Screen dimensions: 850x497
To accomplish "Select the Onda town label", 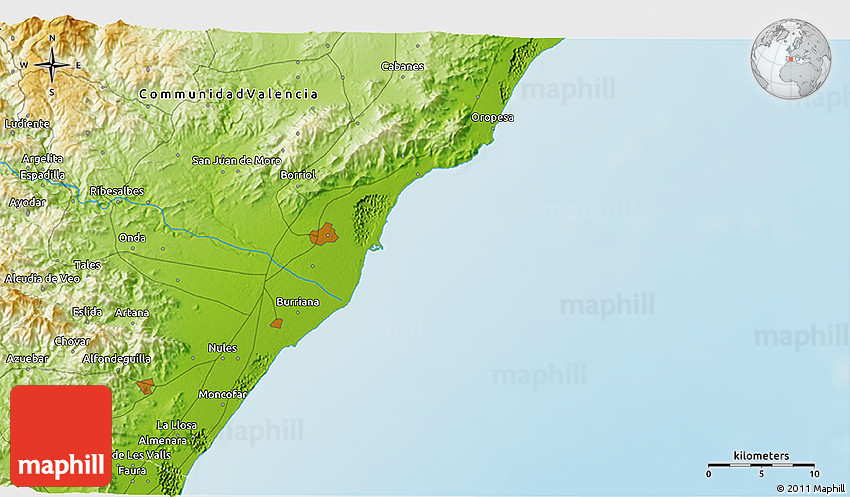I will pos(132,238).
